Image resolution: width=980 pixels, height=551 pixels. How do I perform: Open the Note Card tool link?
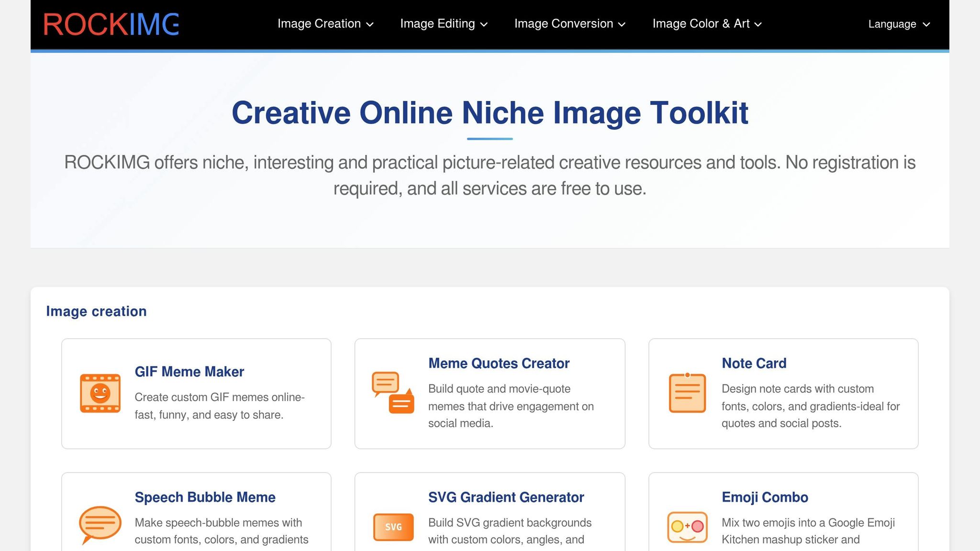point(754,364)
